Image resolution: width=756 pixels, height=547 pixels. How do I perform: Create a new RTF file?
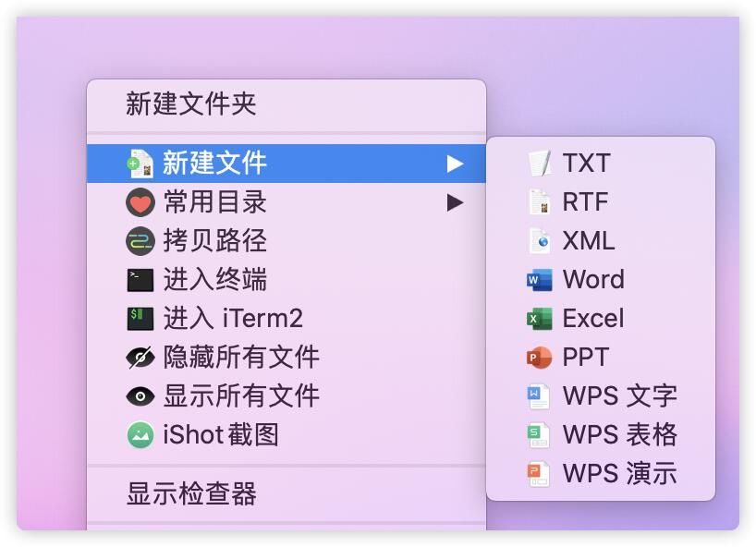601,202
